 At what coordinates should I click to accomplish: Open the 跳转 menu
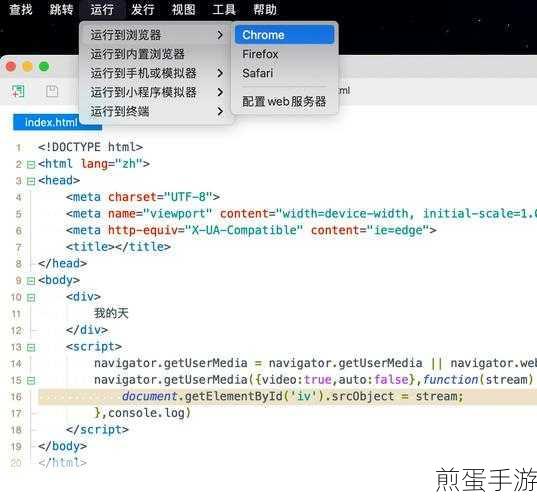click(61, 9)
